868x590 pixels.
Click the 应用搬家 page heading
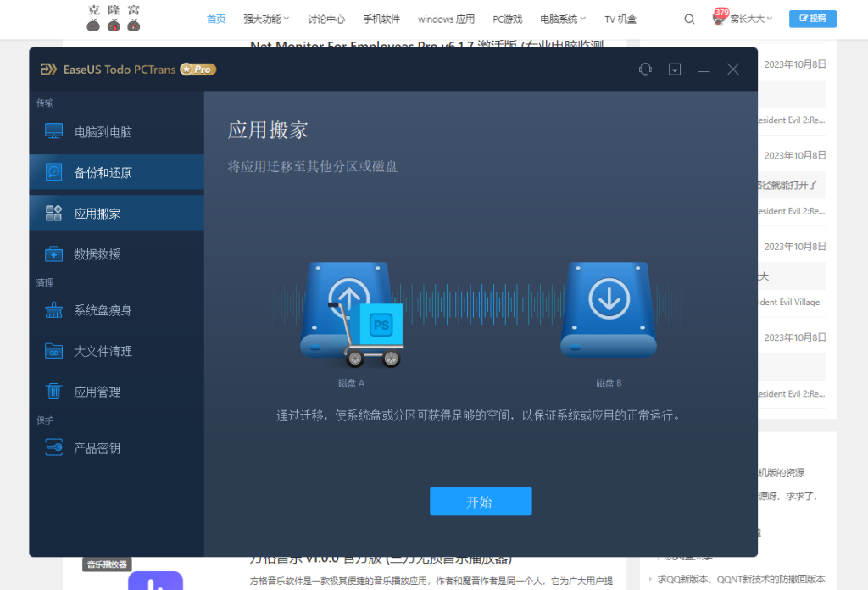tap(268, 130)
